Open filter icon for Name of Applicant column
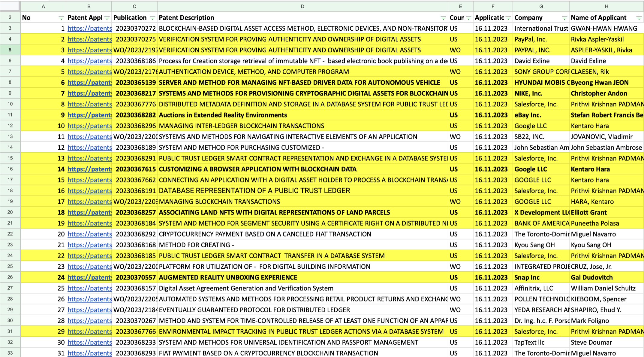The image size is (644, 357). pos(639,18)
